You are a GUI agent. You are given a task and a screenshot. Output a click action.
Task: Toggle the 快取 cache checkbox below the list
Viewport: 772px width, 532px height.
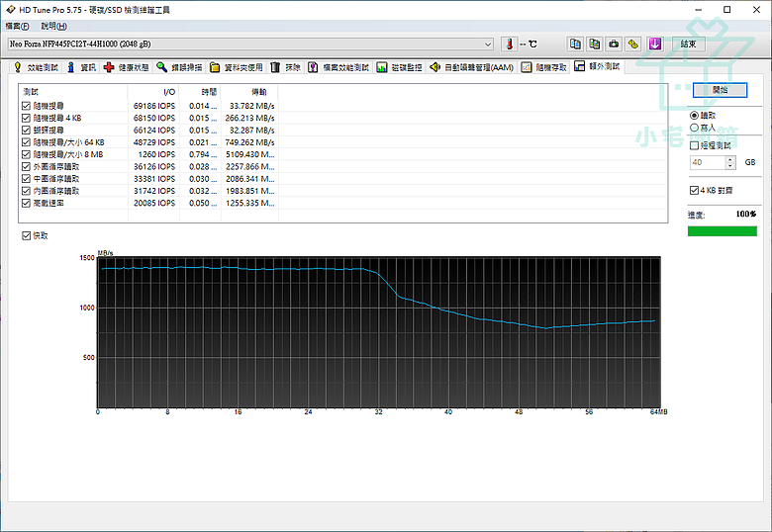pos(26,236)
